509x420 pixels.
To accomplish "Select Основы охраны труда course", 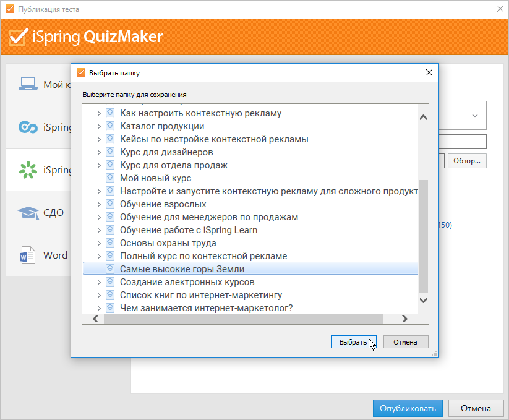I will pos(168,242).
